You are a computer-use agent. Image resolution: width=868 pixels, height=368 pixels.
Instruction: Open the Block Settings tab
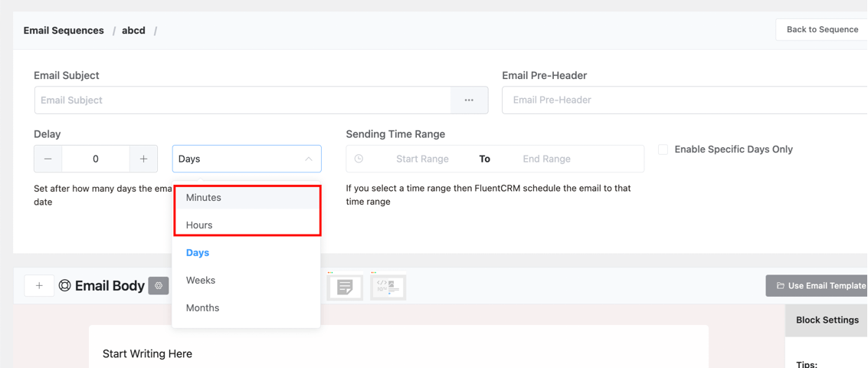tap(827, 320)
